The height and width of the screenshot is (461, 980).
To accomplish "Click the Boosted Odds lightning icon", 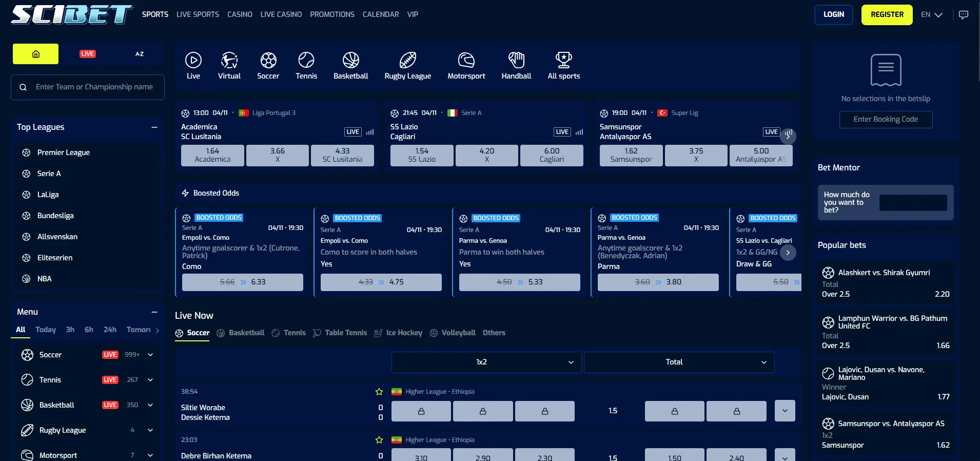I will (x=185, y=193).
